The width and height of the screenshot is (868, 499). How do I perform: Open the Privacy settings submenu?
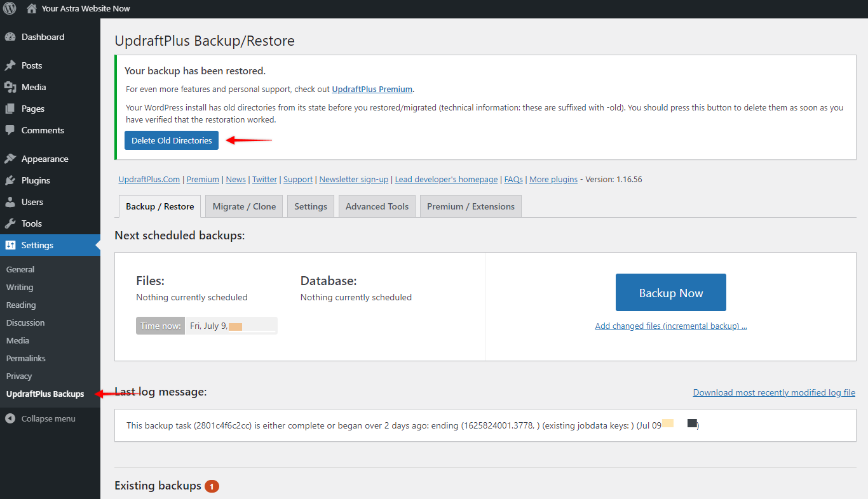click(x=19, y=376)
